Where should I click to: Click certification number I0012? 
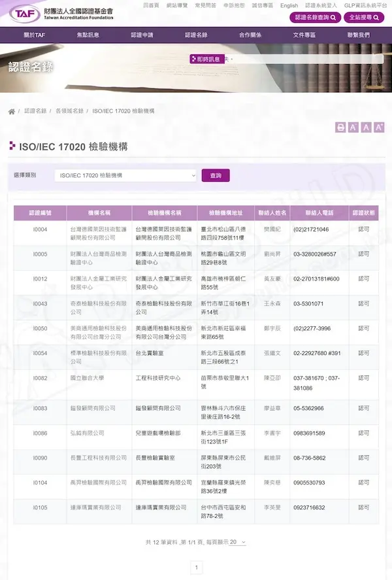click(41, 279)
